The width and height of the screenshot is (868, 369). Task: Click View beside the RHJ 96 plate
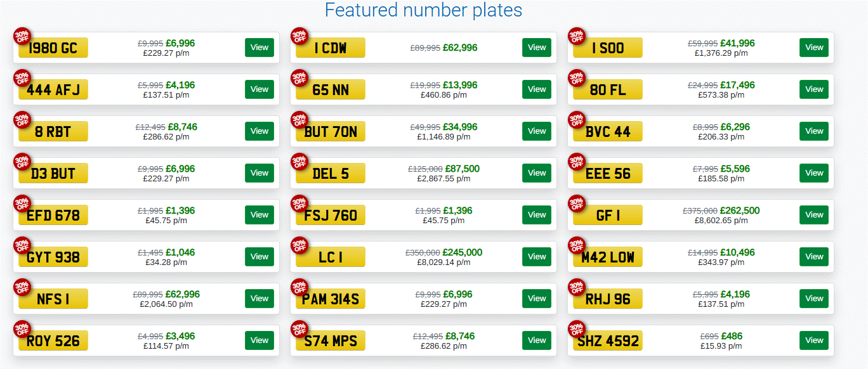click(x=814, y=299)
